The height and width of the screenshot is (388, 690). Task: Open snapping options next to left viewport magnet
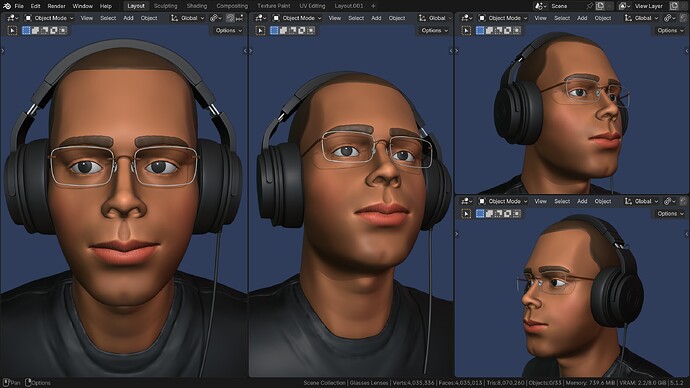pyautogui.click(x=239, y=18)
